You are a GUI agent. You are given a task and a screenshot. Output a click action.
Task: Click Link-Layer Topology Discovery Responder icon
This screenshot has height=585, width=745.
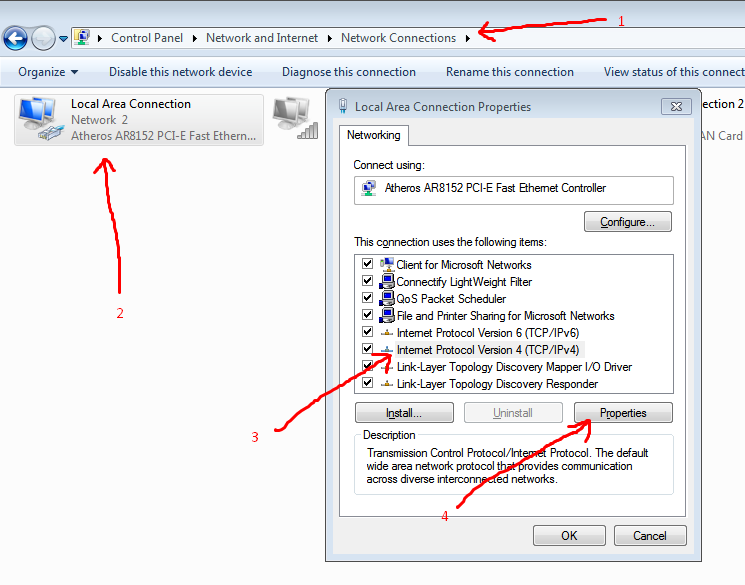coord(387,384)
